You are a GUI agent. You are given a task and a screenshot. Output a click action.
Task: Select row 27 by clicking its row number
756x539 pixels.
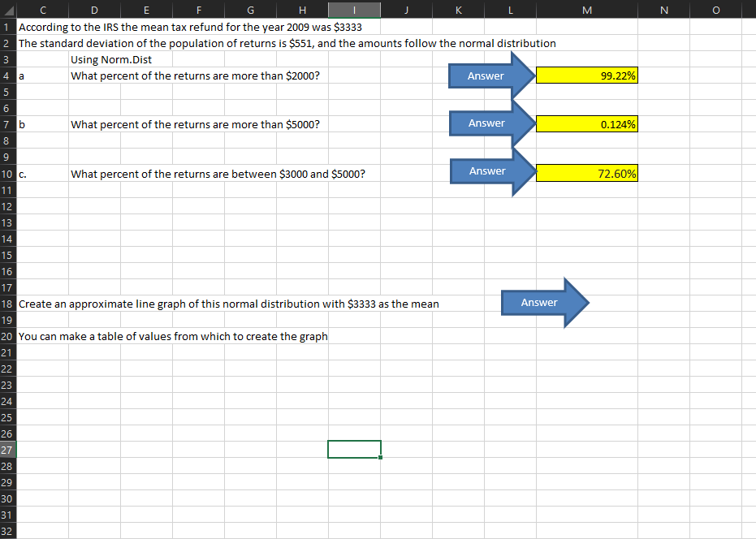pos(6,450)
